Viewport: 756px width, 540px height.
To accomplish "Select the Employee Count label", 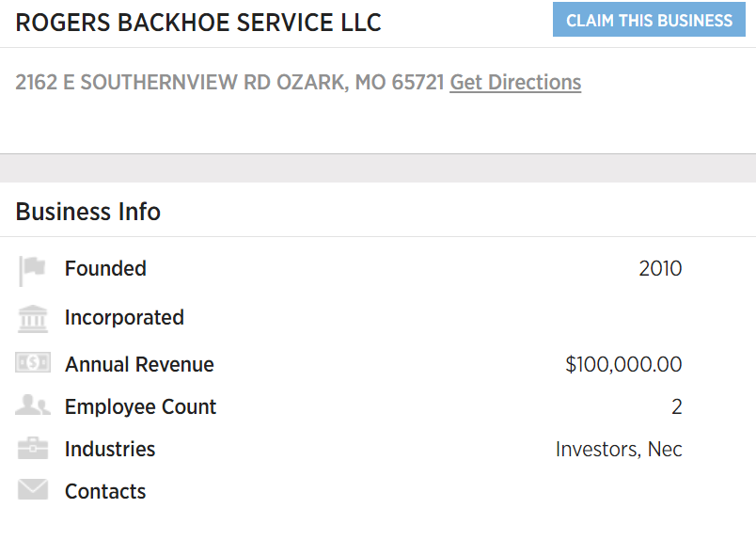I will pos(141,406).
